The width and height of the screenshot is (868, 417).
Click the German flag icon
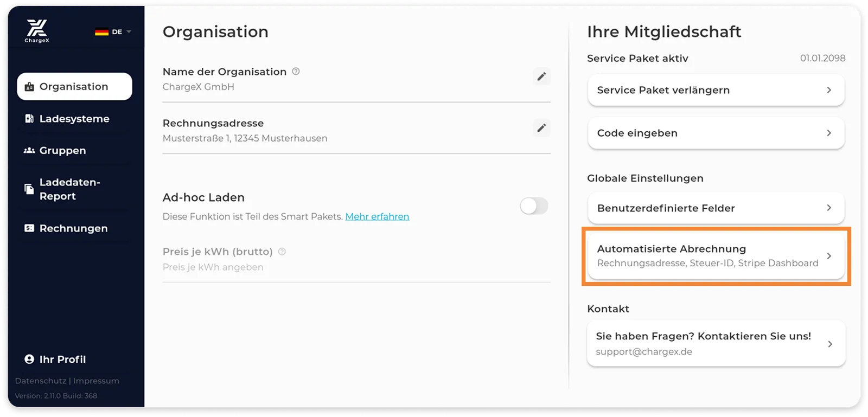click(101, 32)
